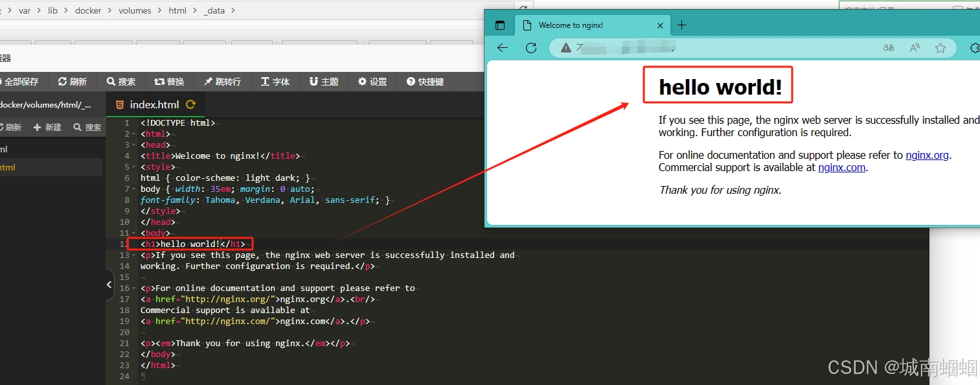Open the 替换 replace tool
This screenshot has height=385, width=980.
(x=169, y=82)
